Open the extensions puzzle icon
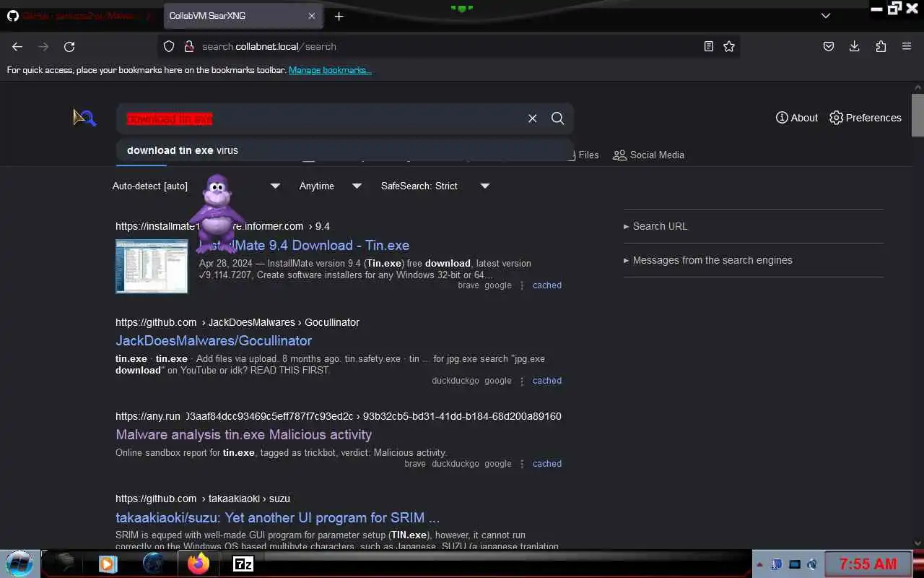The width and height of the screenshot is (924, 578). [x=881, y=46]
